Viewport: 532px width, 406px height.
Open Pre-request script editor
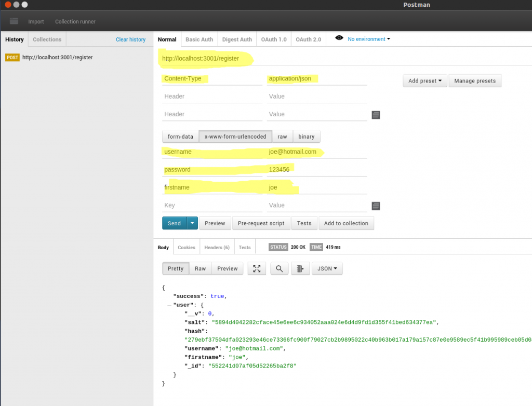[261, 223]
